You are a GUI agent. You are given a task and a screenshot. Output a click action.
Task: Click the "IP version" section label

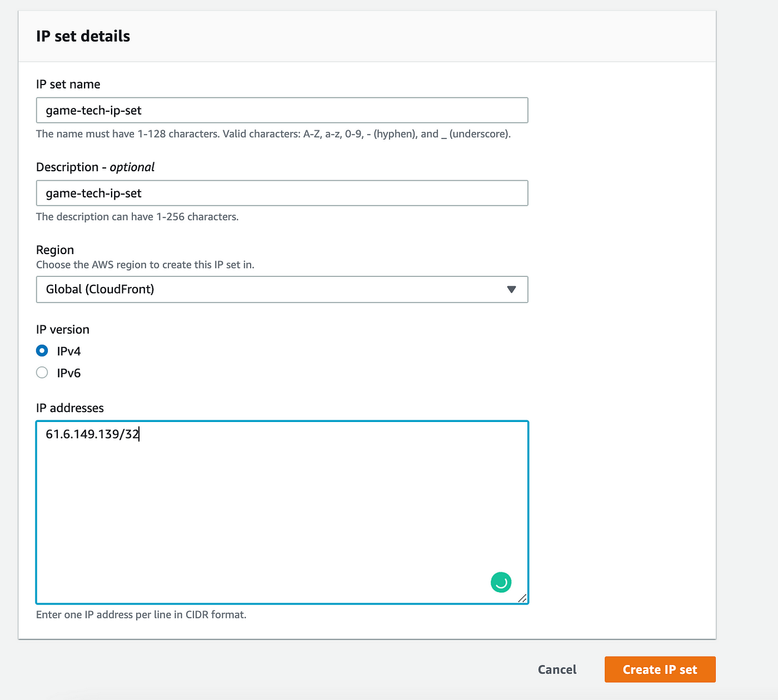click(x=63, y=329)
